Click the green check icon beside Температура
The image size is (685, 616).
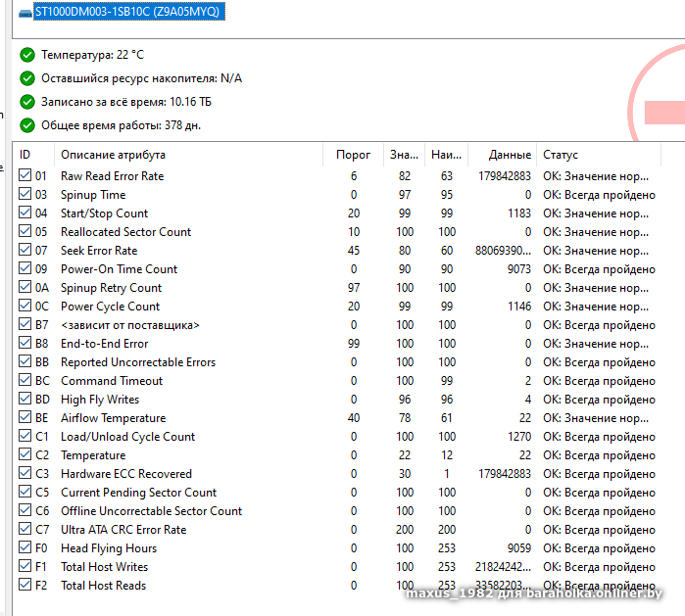pos(27,55)
